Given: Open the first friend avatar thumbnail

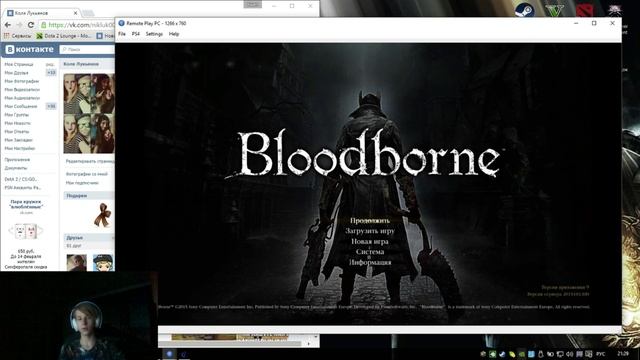Looking at the screenshot, I should 77,262.
